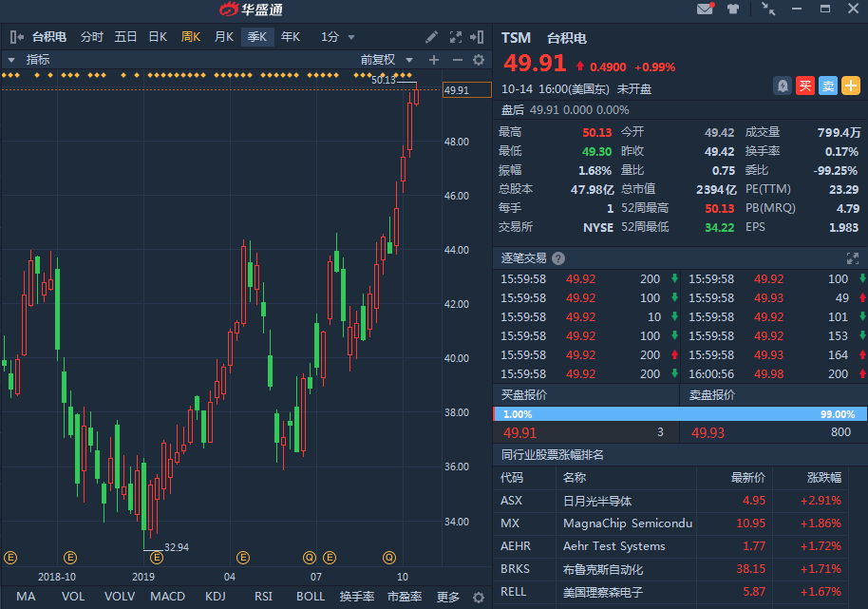Sort by 最新价 column header
The height and width of the screenshot is (609, 868).
tap(748, 477)
